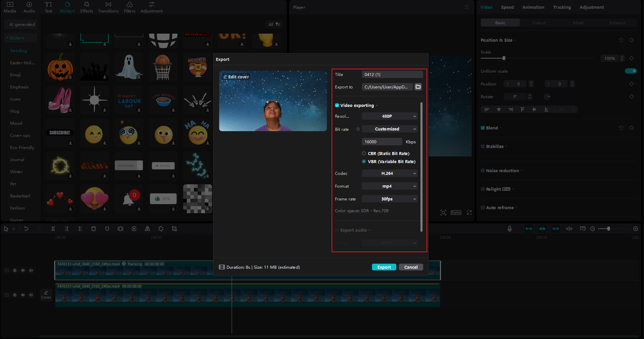Switch to the Animation tab
Screen dimensions: 644x339
pos(533,7)
